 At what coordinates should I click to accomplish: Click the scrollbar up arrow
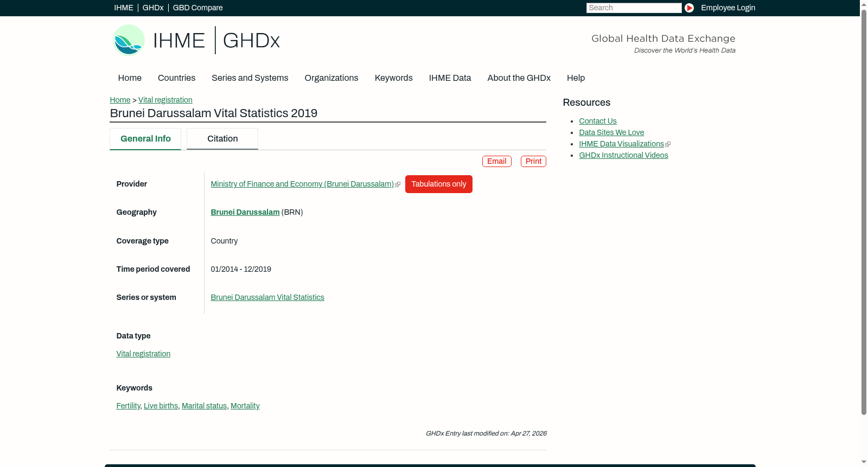coord(864,4)
